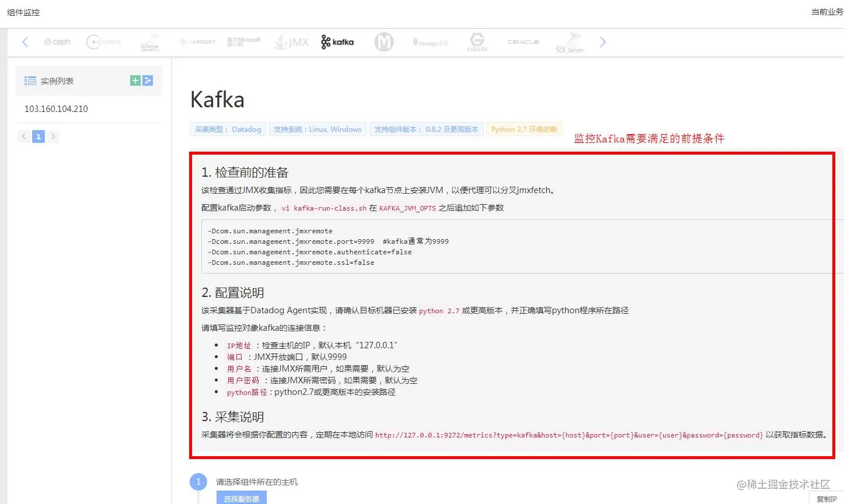844x504 pixels.
Task: Click the 采集类型: Datadog tag
Action: coord(228,129)
